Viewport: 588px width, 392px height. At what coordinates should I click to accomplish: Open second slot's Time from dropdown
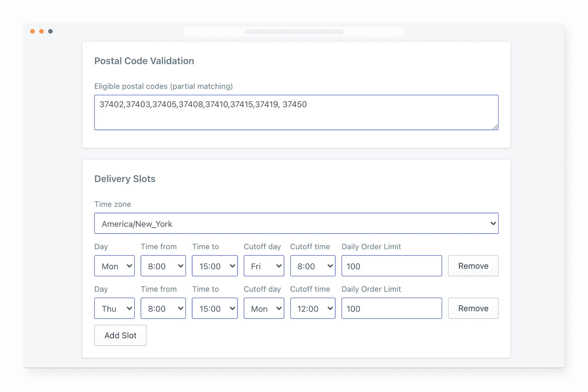coord(163,308)
